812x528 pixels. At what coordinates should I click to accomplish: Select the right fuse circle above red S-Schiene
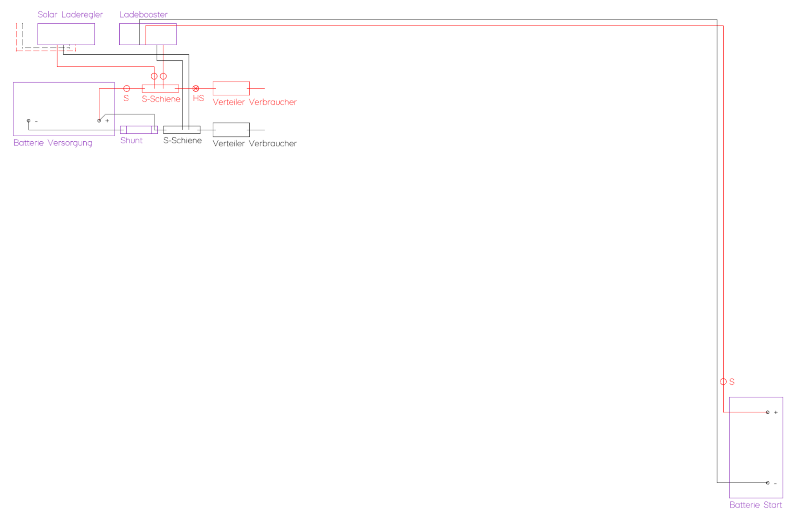(x=163, y=76)
